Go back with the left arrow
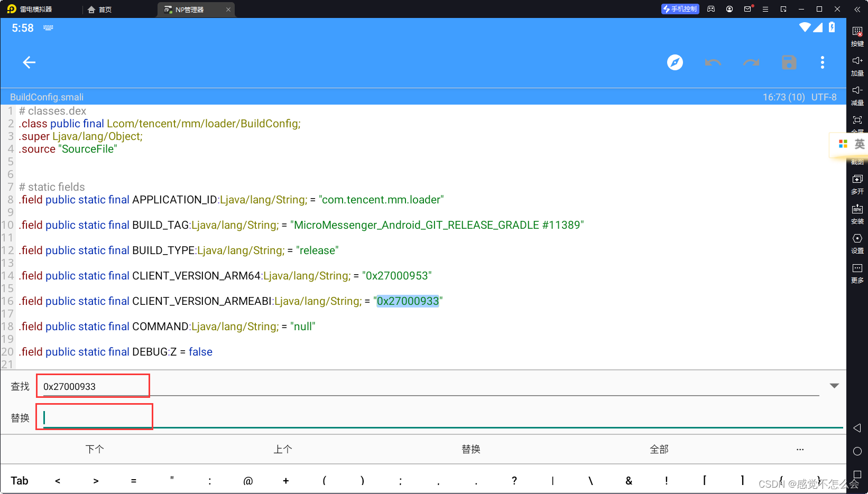This screenshot has width=868, height=494. 29,62
